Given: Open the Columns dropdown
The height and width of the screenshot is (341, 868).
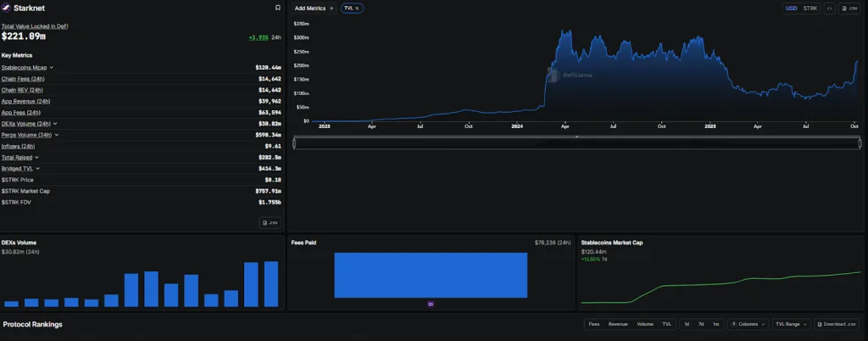Looking at the screenshot, I should [748, 324].
